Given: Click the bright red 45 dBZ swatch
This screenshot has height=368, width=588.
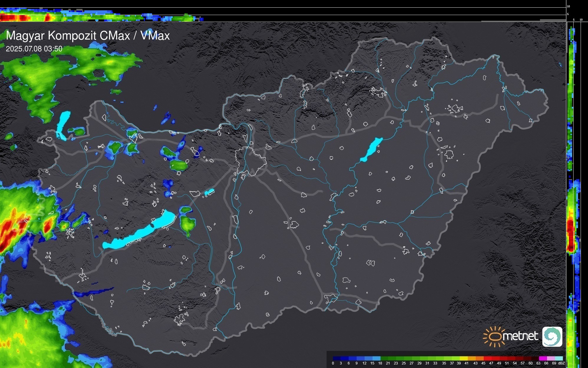Looking at the screenshot, I should pos(487,358).
